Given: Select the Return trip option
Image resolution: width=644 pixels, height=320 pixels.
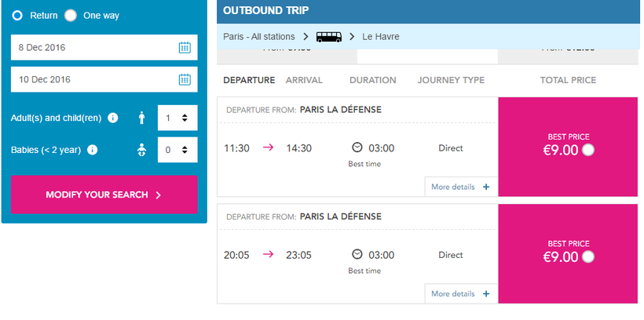Looking at the screenshot, I should [17, 15].
